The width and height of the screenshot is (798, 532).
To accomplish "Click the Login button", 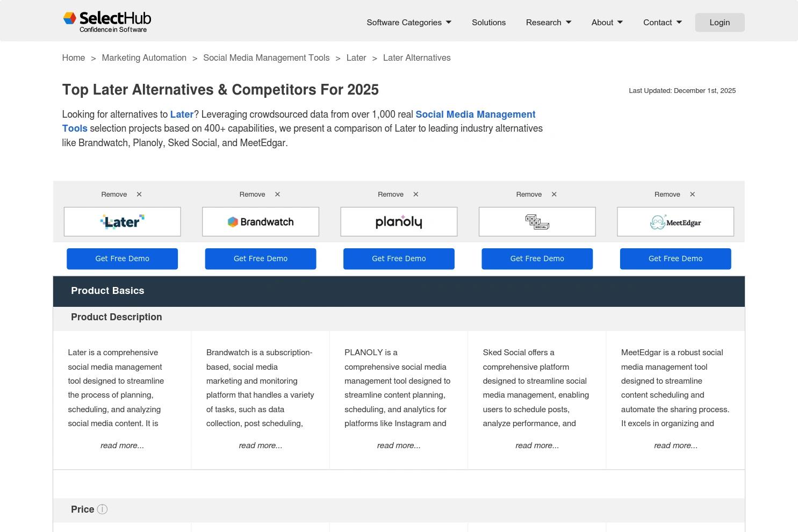I will pyautogui.click(x=720, y=23).
